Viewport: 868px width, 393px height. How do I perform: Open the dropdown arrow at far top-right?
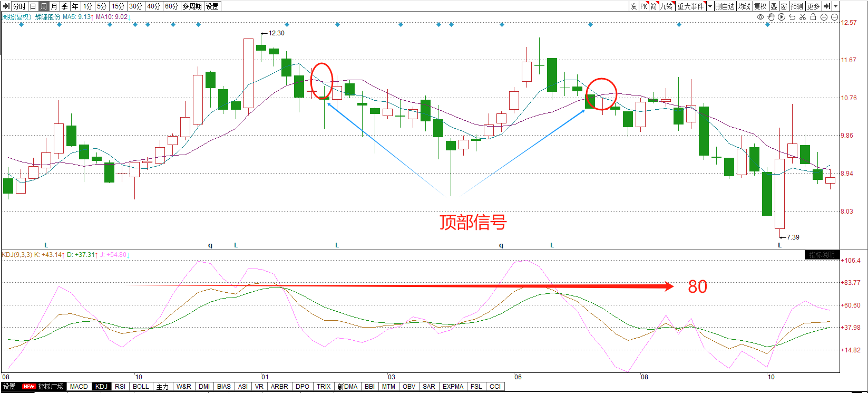click(836, 6)
